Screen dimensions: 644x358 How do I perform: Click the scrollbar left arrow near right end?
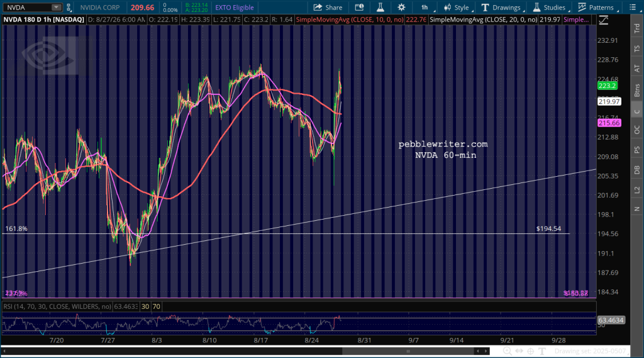477,351
